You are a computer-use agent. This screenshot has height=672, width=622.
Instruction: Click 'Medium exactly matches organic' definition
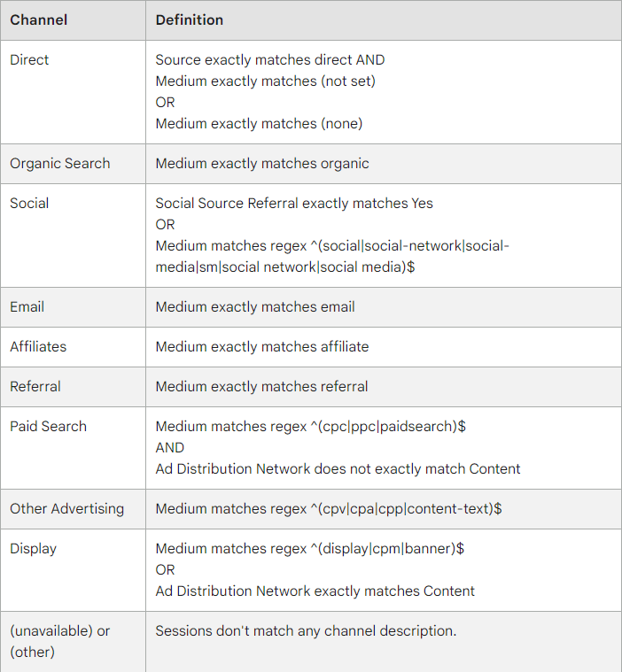pos(261,164)
